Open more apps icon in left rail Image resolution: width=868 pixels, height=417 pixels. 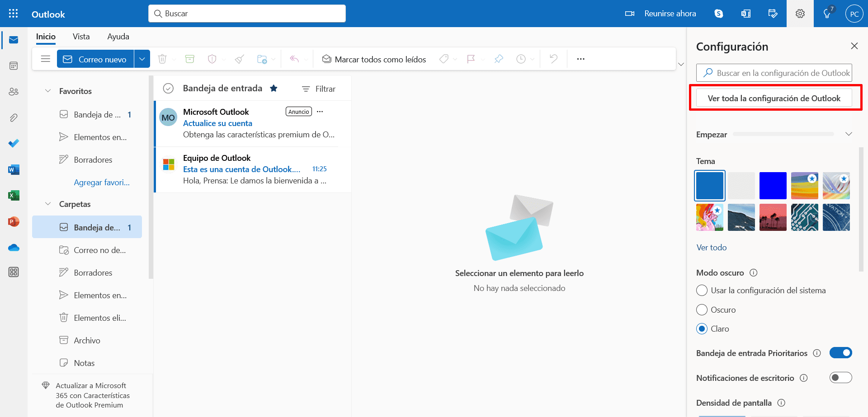coord(14,272)
